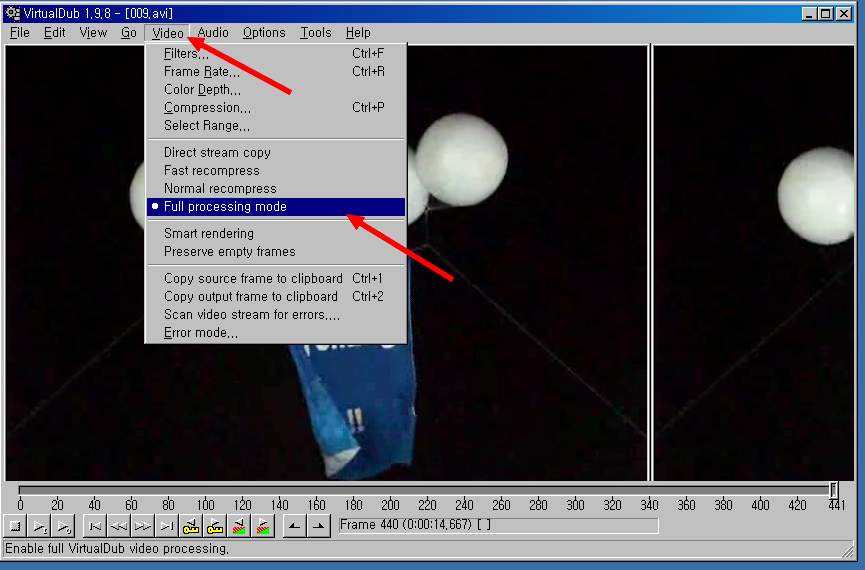Jump to the end of the video
This screenshot has height=570, width=865.
coord(167,526)
